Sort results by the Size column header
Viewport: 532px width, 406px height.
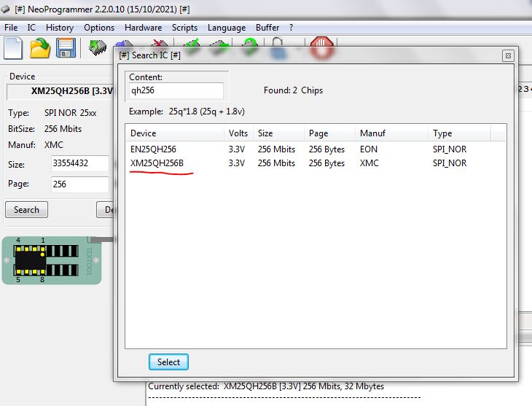click(278, 133)
